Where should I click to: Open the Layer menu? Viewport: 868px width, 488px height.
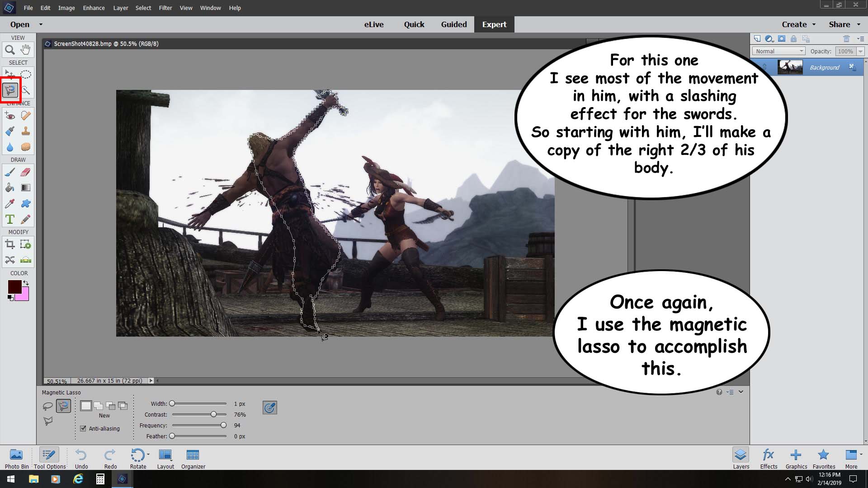click(120, 8)
